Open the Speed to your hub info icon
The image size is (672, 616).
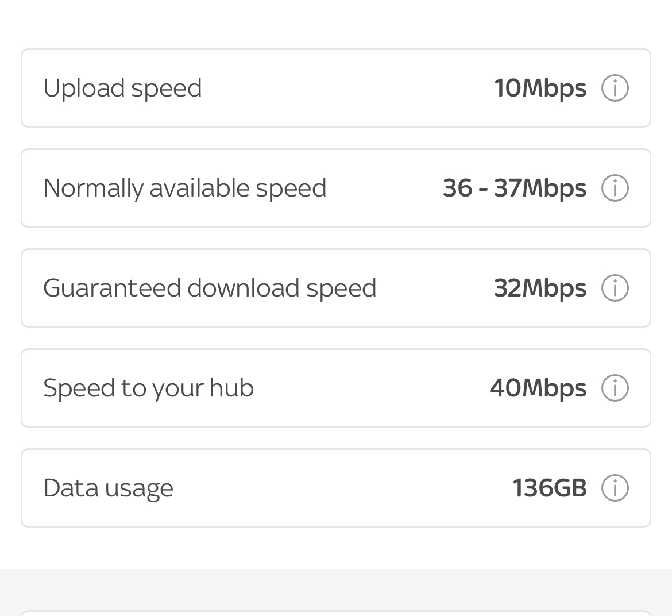[x=615, y=388]
